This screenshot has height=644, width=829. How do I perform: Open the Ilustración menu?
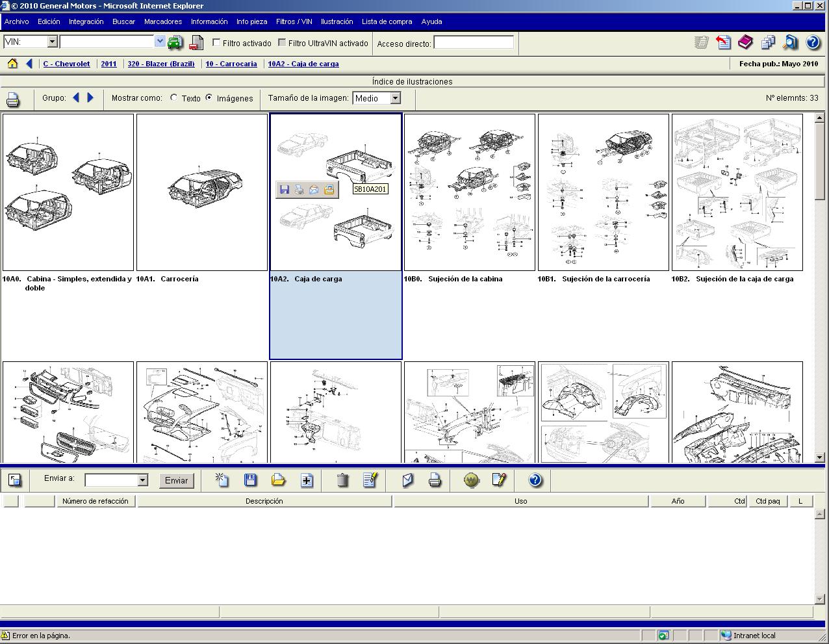coord(337,21)
